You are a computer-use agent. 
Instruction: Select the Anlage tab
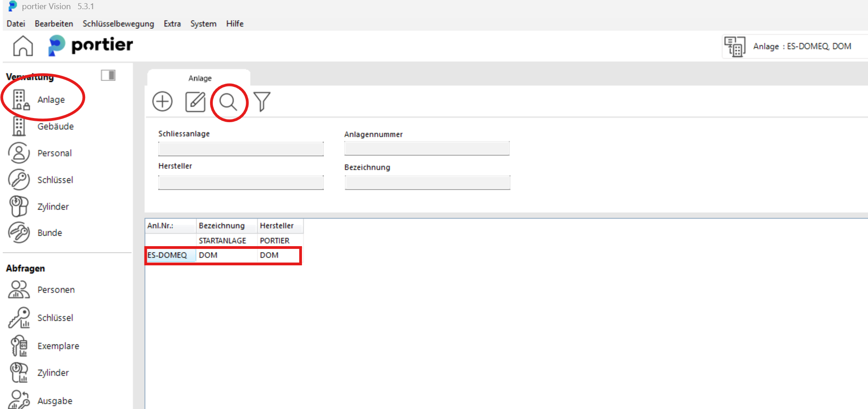click(x=199, y=78)
